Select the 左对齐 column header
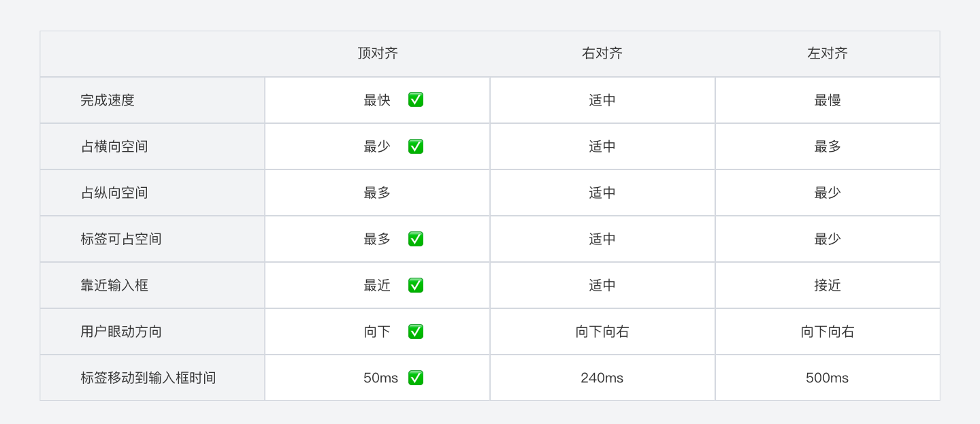The width and height of the screenshot is (980, 424). (827, 54)
